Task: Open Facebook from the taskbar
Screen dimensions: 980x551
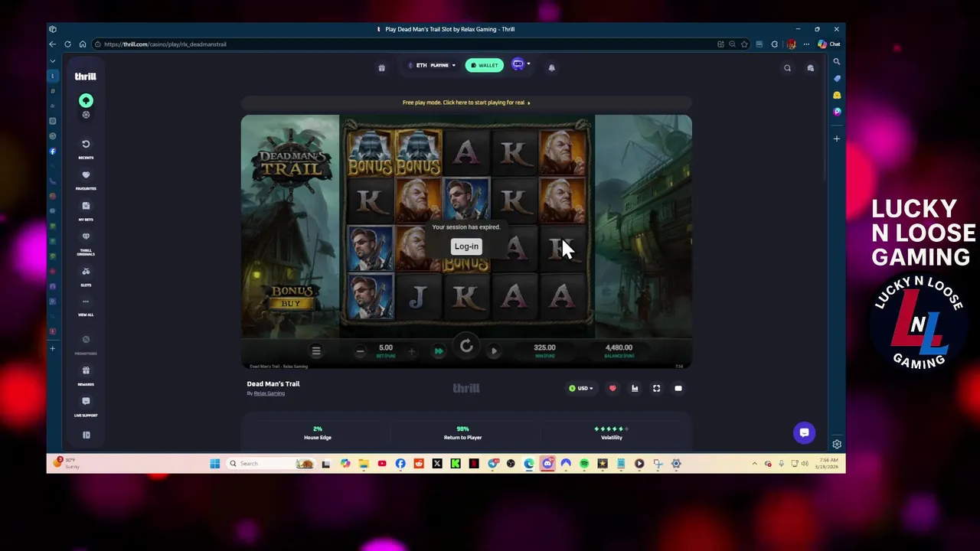Action: point(400,464)
